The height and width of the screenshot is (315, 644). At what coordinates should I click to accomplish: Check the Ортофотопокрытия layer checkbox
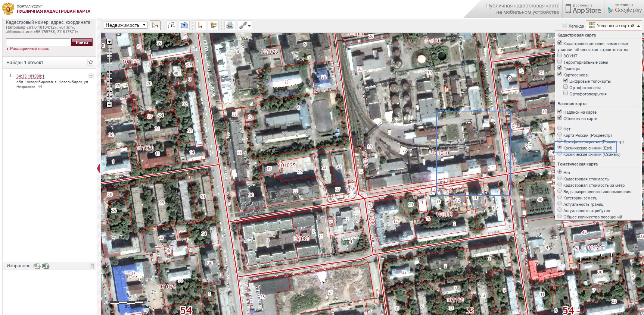(566, 93)
